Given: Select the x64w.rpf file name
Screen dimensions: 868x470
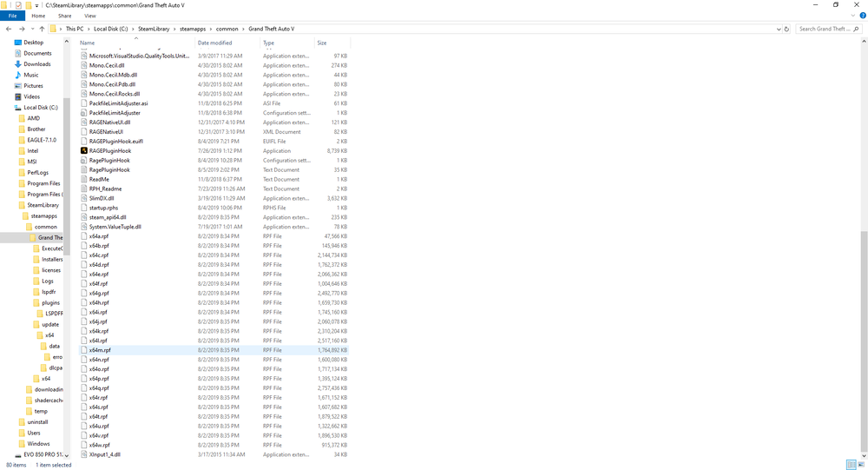Looking at the screenshot, I should pyautogui.click(x=99, y=445).
